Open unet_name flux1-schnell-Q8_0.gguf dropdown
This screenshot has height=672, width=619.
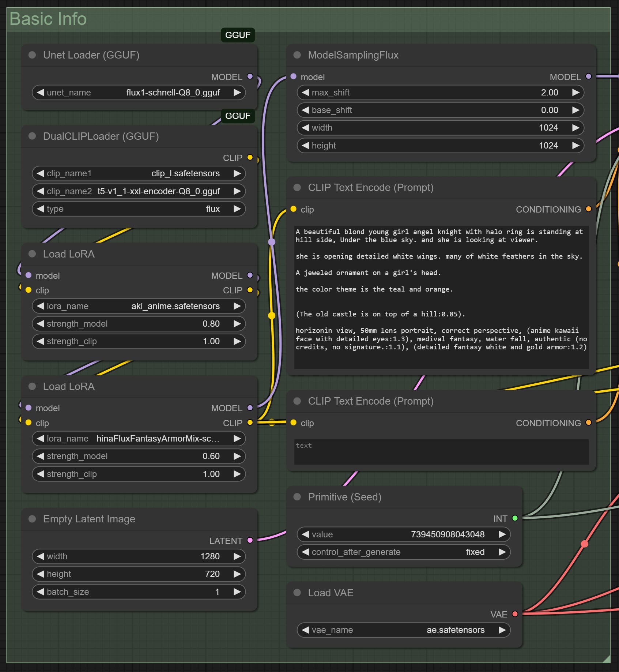[x=139, y=93]
